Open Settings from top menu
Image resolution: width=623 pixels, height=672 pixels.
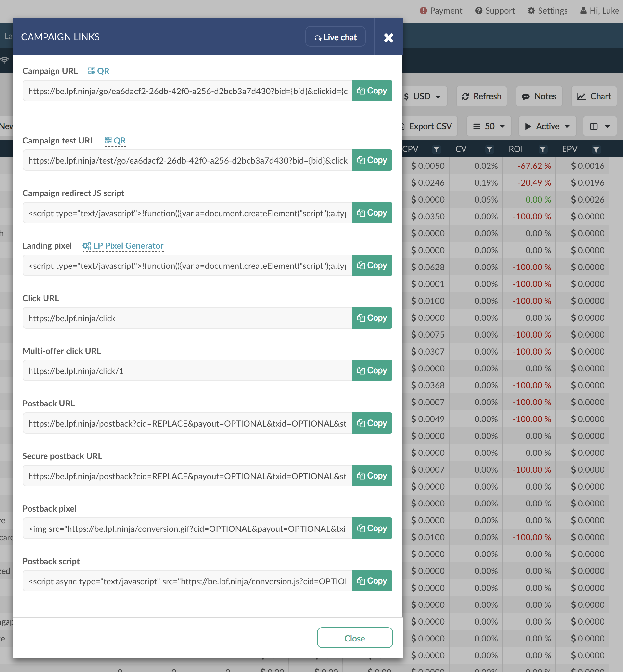click(x=548, y=11)
